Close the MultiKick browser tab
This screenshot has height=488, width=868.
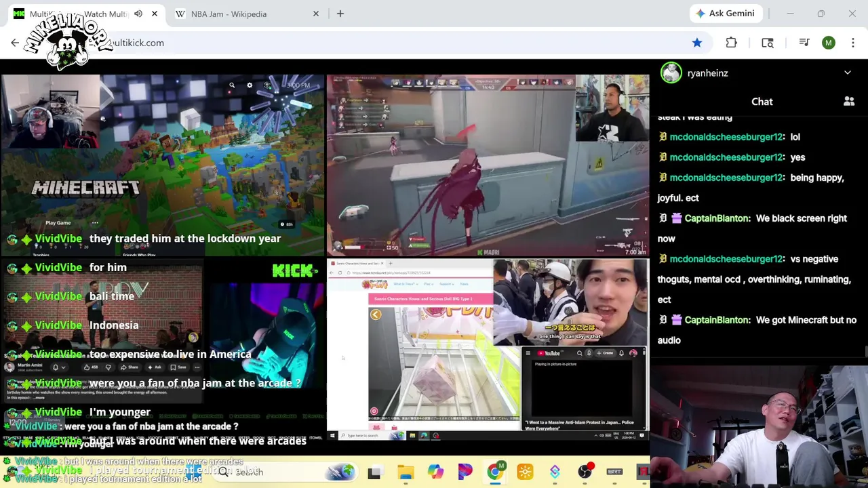[x=155, y=14]
